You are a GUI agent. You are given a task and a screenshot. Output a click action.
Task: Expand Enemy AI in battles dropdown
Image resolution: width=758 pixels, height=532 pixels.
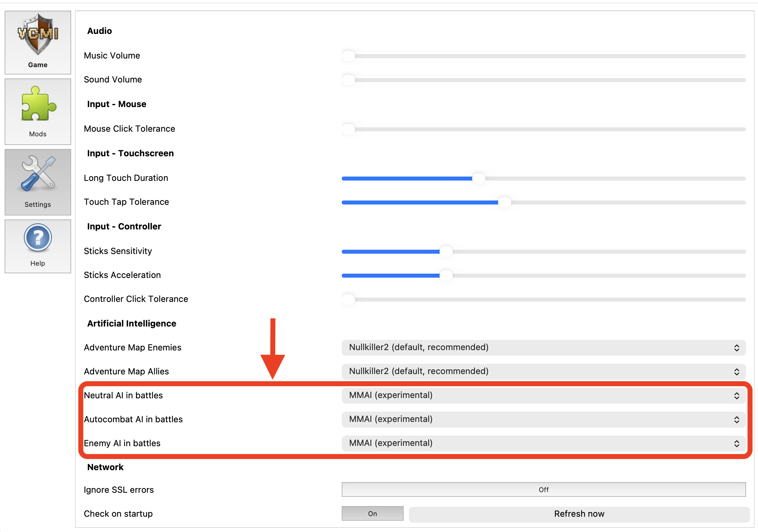[543, 443]
